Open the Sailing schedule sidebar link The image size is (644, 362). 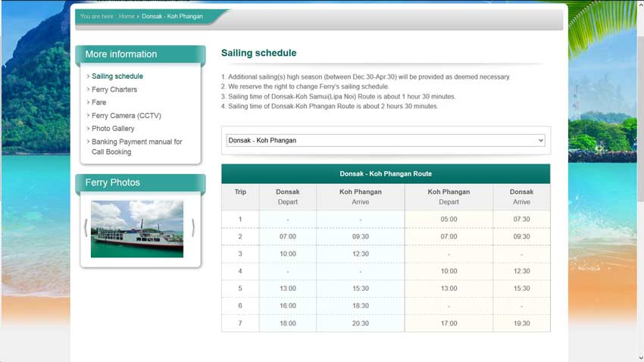pyautogui.click(x=117, y=76)
